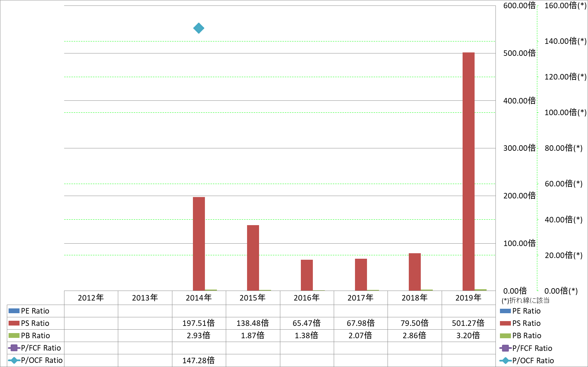Click the 147.28倍 P/OCF Ratio cell
The width and height of the screenshot is (588, 367).
199,360
